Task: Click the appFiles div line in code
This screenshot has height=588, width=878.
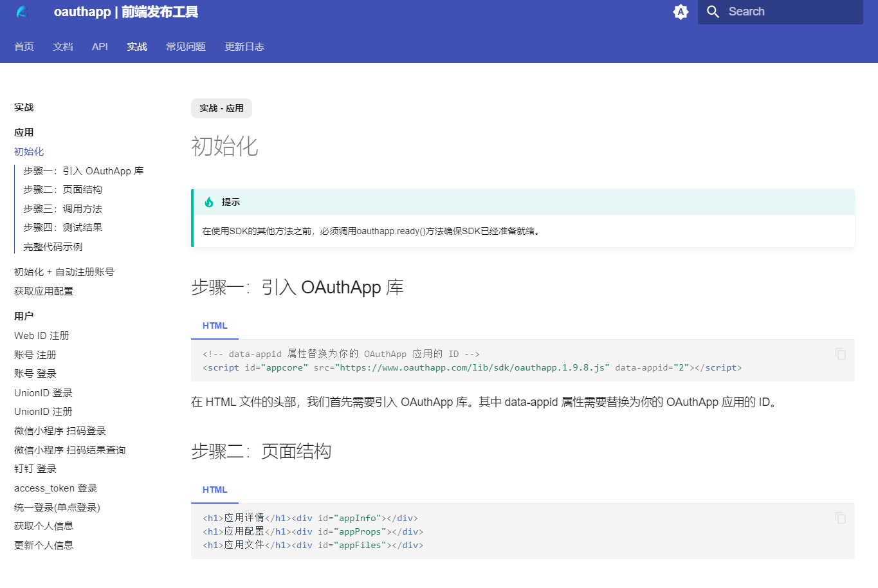Action: coord(313,545)
